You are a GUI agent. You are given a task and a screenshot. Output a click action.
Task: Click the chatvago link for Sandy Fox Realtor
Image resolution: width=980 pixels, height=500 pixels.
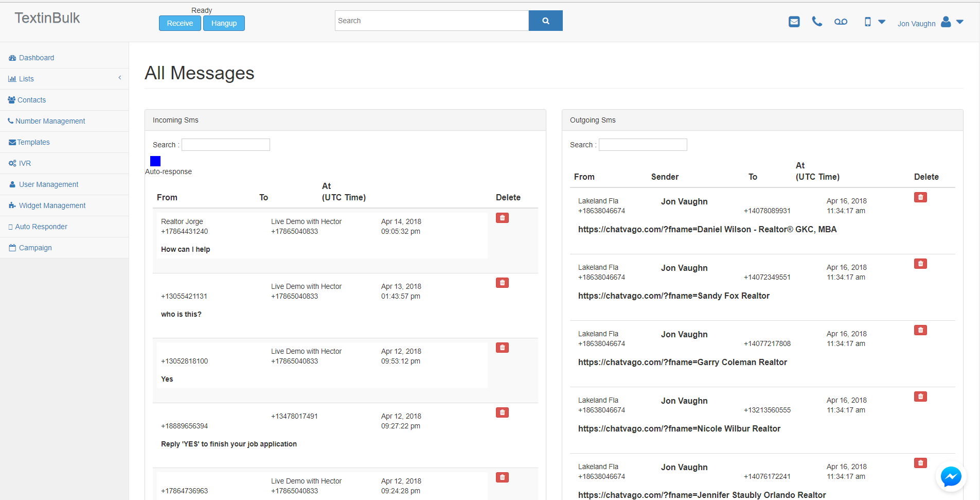click(674, 296)
